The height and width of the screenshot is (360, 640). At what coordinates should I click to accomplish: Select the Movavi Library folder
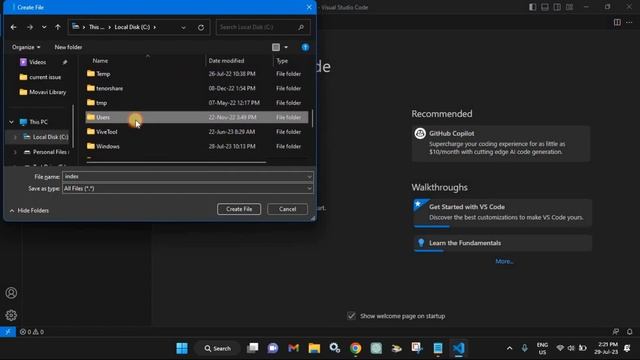(47, 92)
